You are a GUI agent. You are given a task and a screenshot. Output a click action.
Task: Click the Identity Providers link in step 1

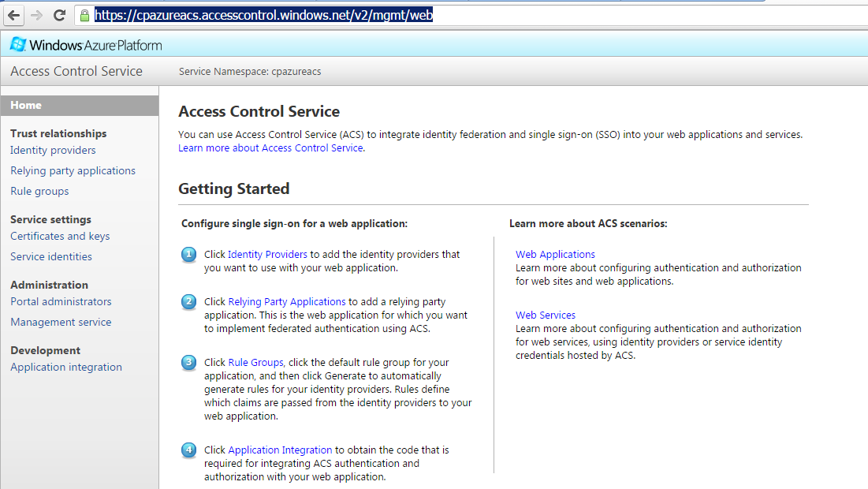pyautogui.click(x=267, y=254)
